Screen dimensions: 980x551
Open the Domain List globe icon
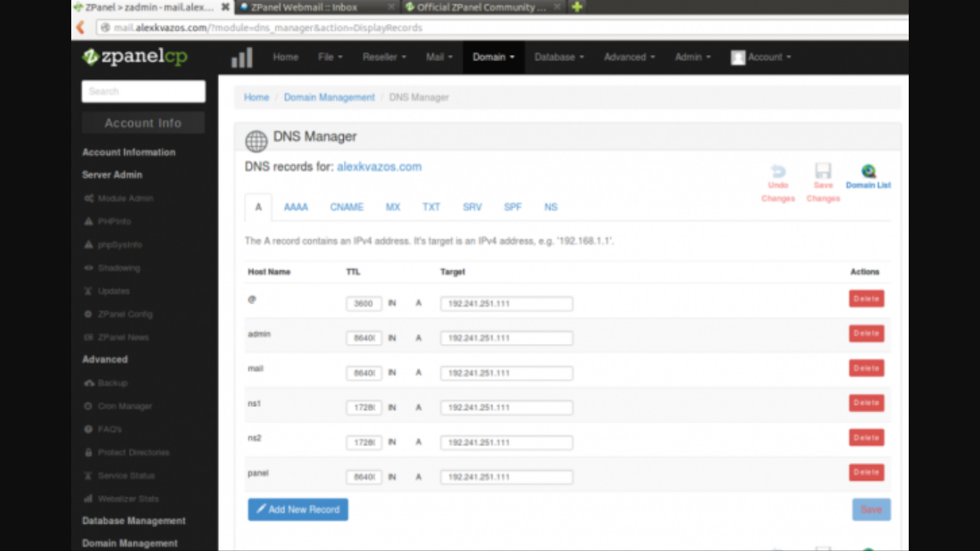click(x=868, y=171)
